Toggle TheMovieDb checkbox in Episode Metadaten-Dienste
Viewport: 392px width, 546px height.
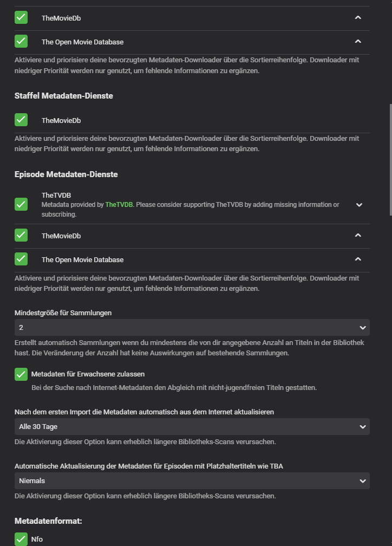[21, 236]
